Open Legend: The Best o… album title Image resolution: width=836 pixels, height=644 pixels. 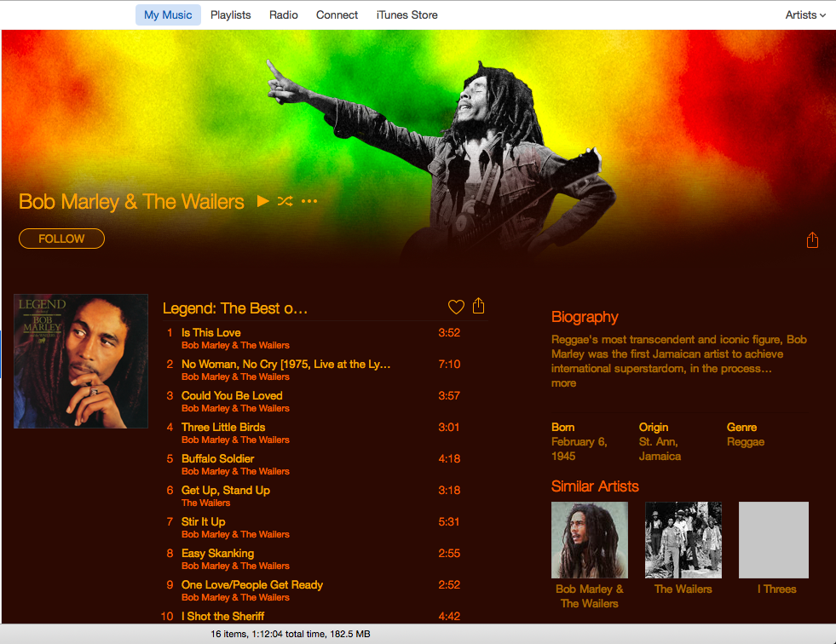tap(235, 308)
